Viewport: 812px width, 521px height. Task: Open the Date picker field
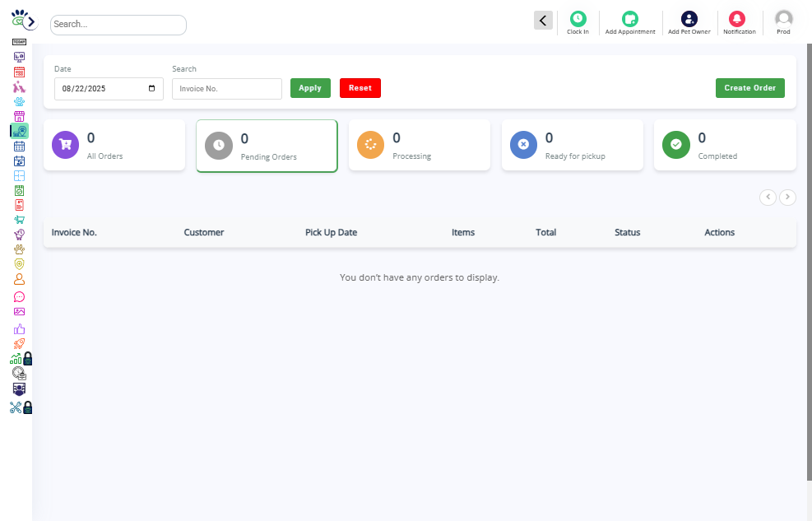pyautogui.click(x=109, y=89)
